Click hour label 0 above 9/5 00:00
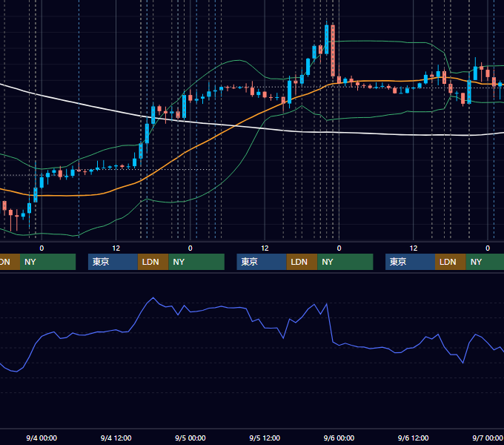Screen dimensions: 504x445 pos(190,248)
